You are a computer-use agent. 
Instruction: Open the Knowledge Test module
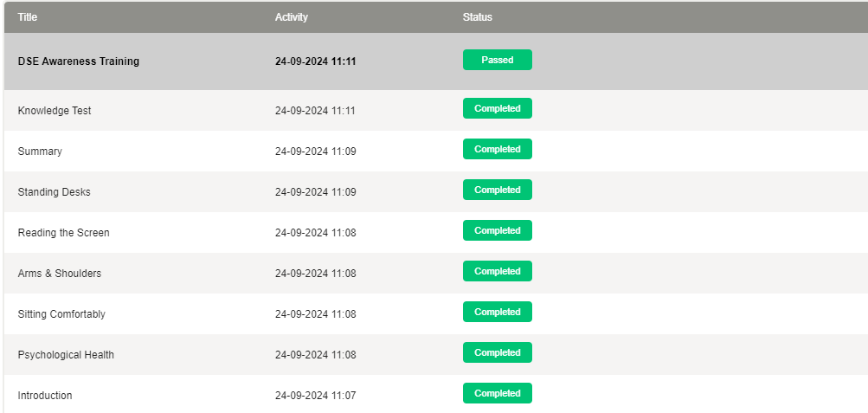tap(55, 111)
